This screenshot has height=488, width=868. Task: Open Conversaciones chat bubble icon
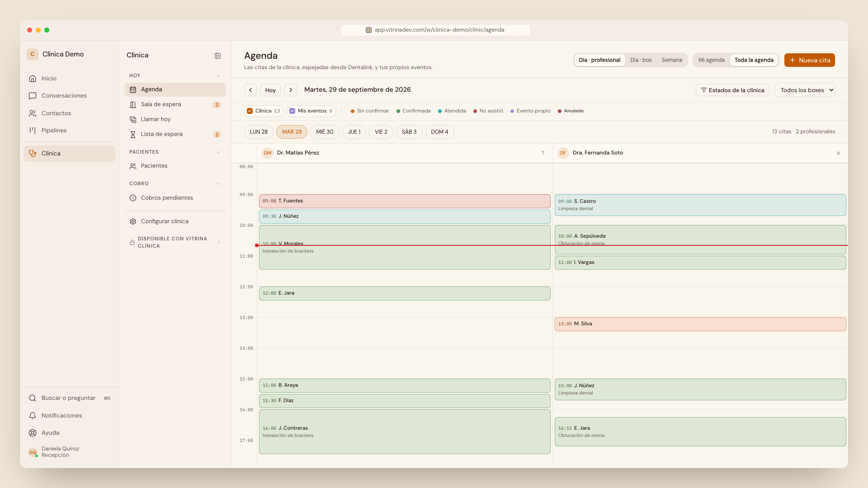pos(33,96)
